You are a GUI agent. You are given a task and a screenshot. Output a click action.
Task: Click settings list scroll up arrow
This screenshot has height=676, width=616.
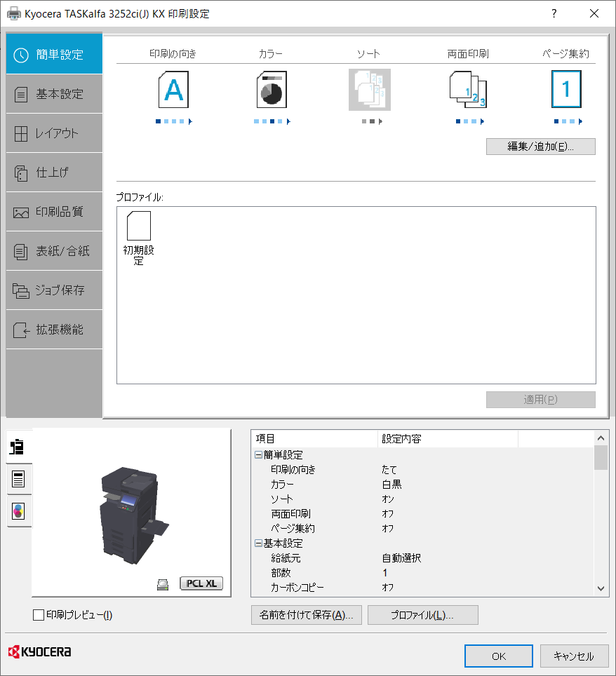[601, 438]
